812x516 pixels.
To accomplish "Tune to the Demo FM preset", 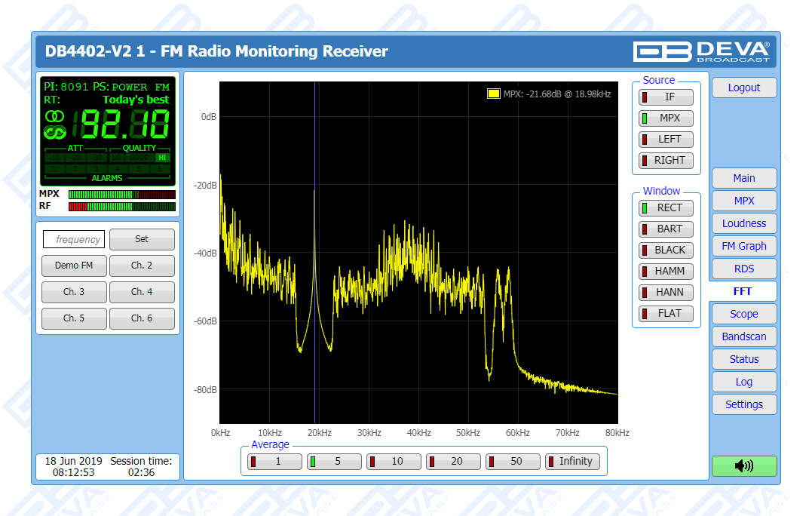I will pyautogui.click(x=74, y=266).
